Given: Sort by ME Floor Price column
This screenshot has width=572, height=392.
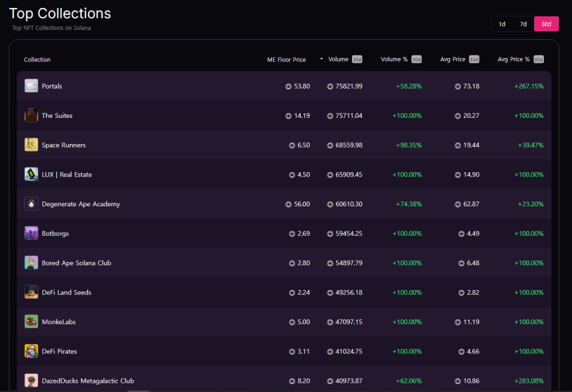Looking at the screenshot, I should pos(287,59).
